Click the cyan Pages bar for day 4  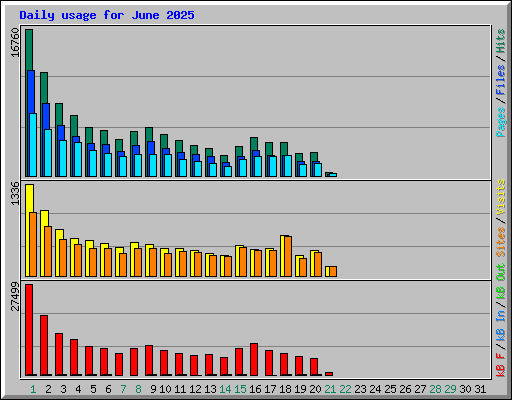click(78, 159)
